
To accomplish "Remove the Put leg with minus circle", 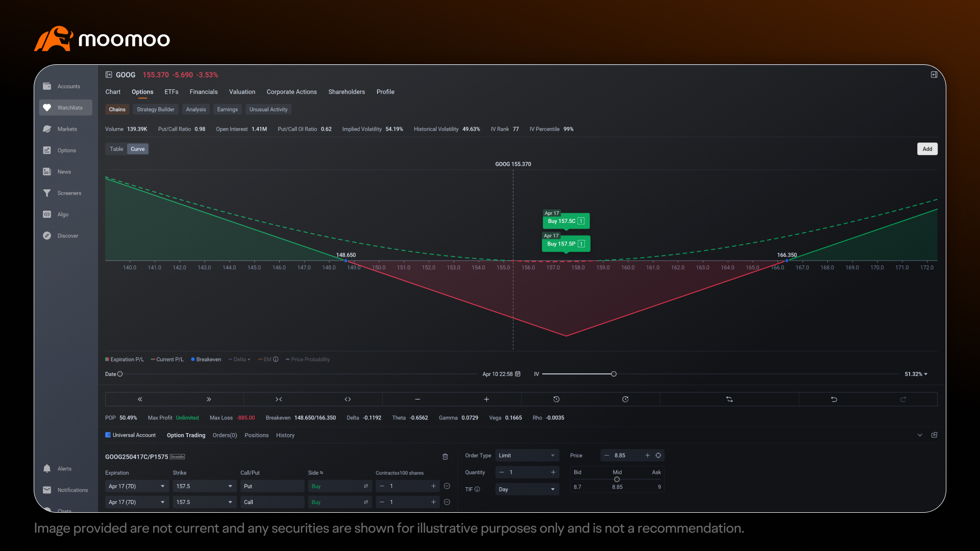I will (x=447, y=486).
